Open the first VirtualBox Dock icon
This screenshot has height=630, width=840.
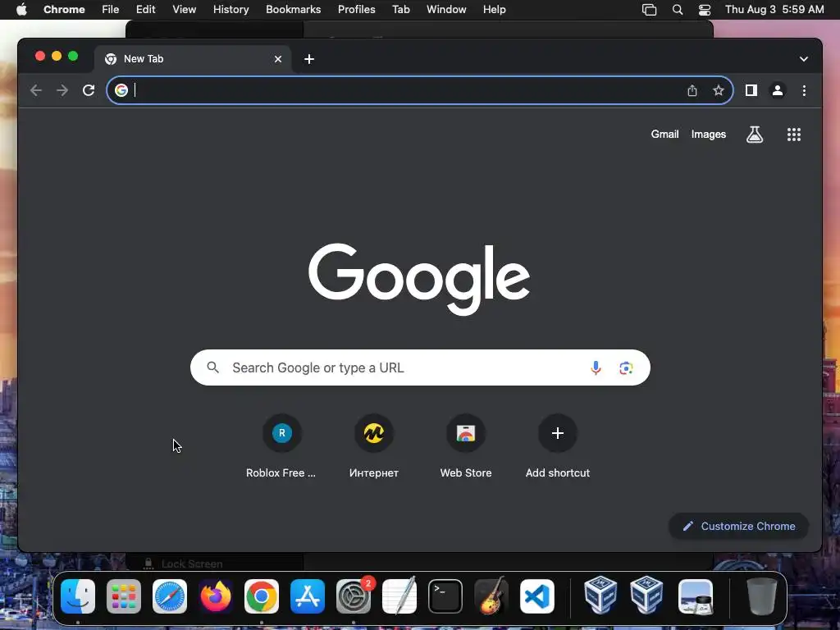(x=600, y=596)
